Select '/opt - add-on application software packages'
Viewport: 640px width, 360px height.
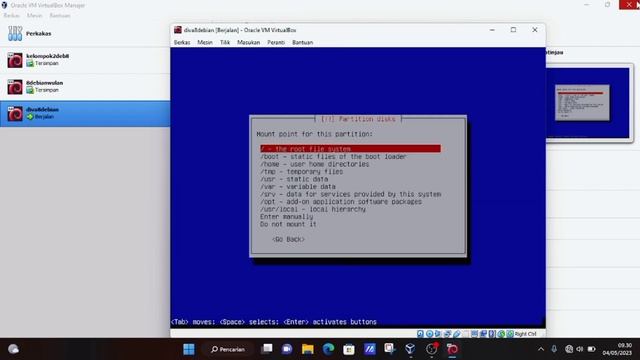[341, 202]
